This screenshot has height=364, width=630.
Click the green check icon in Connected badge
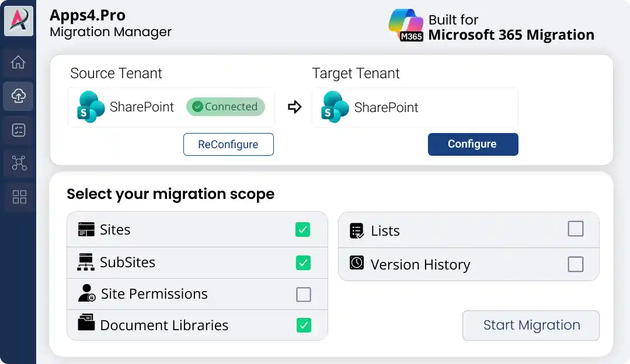coord(197,107)
